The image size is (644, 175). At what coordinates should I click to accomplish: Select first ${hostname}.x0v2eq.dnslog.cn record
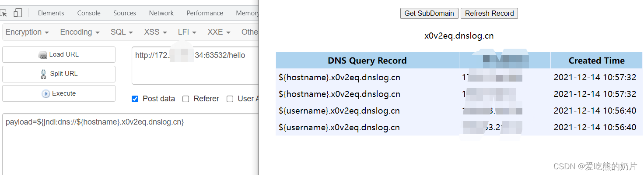pyautogui.click(x=339, y=78)
